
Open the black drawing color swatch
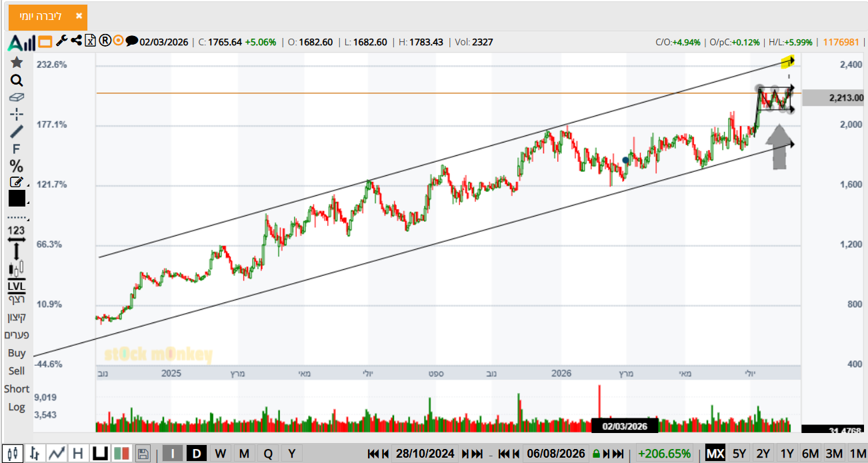point(17,199)
